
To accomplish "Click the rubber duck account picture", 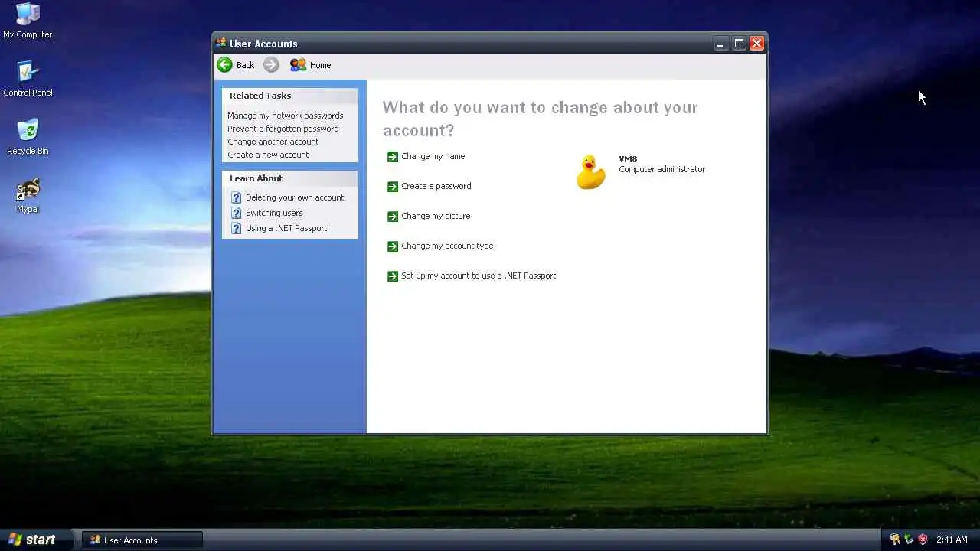I will (x=591, y=172).
